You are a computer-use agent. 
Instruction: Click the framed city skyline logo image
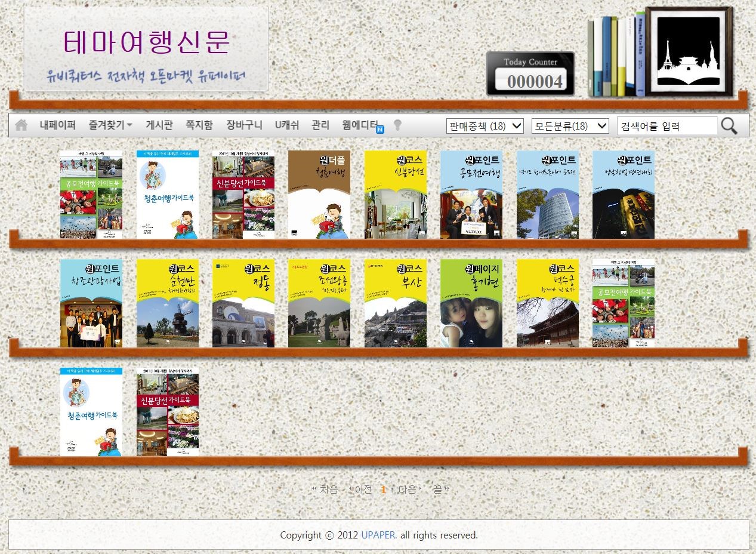(688, 51)
